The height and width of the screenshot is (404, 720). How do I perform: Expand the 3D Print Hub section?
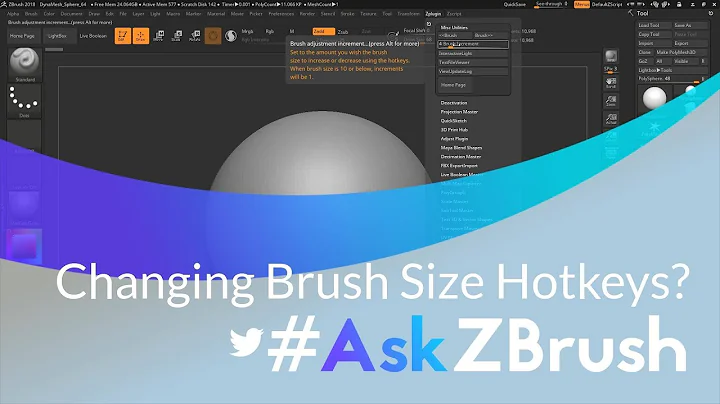click(454, 129)
